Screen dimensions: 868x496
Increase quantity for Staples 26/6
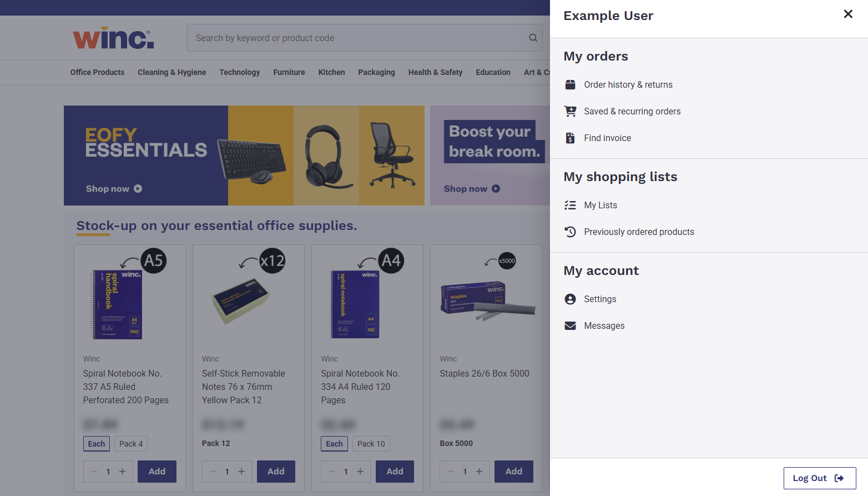pos(479,472)
